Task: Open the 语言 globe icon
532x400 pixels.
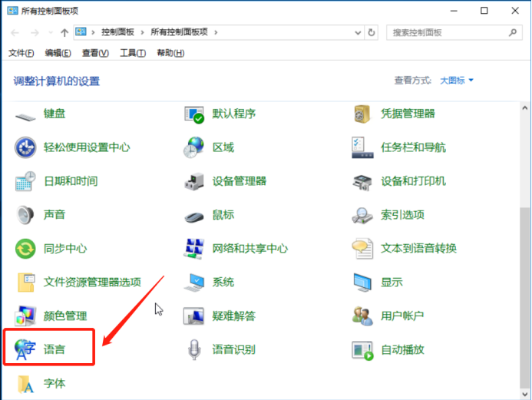Action: [x=25, y=349]
